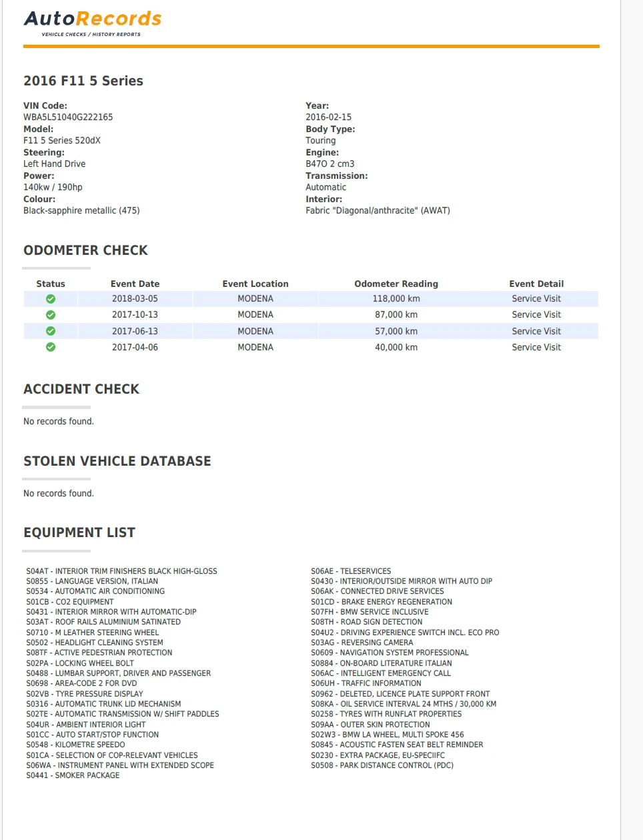The image size is (643, 840).
Task: Click green status check for 2017-10-13 entry
Action: pyautogui.click(x=51, y=315)
